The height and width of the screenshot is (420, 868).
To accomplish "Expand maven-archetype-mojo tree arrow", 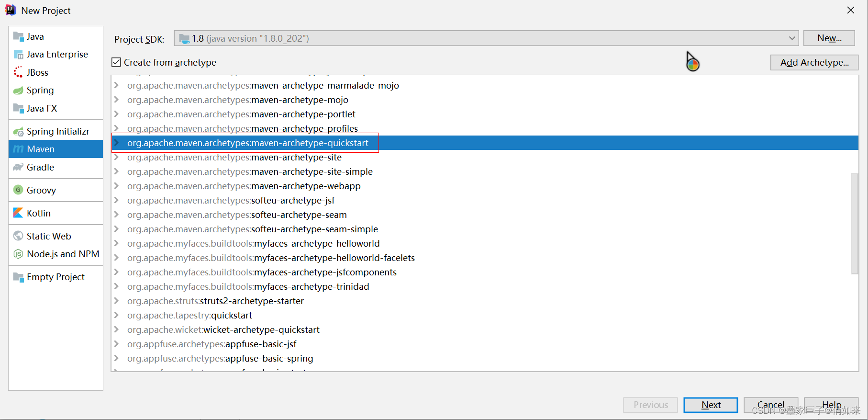I will coord(116,100).
